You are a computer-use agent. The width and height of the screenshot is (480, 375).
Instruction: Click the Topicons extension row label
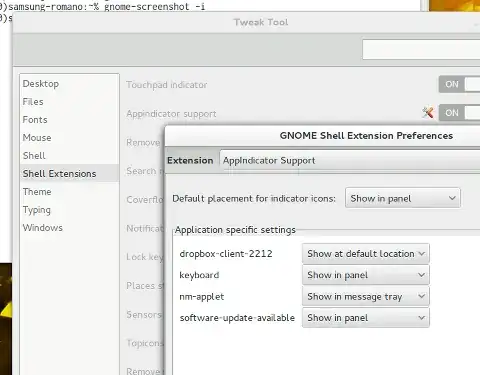pos(145,343)
